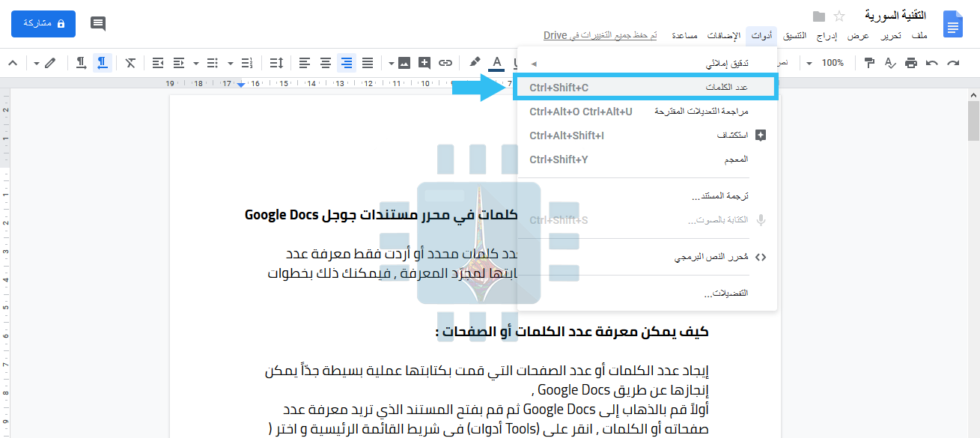The width and height of the screenshot is (980, 438).
Task: Click the numbered list icon
Action: (x=248, y=63)
